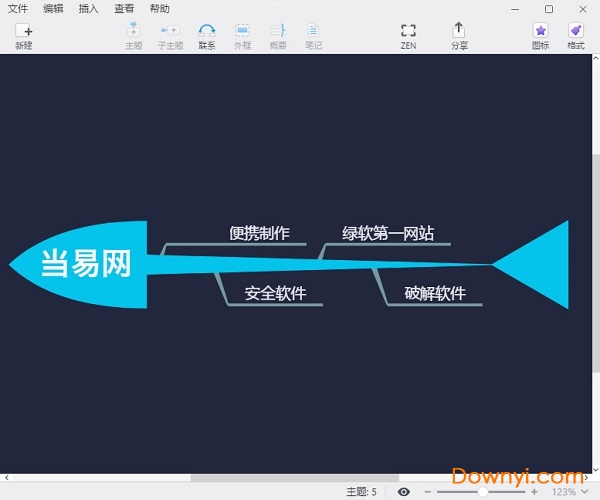The width and height of the screenshot is (600, 500).
Task: Select the 绿软第一网站 topic
Action: [388, 233]
